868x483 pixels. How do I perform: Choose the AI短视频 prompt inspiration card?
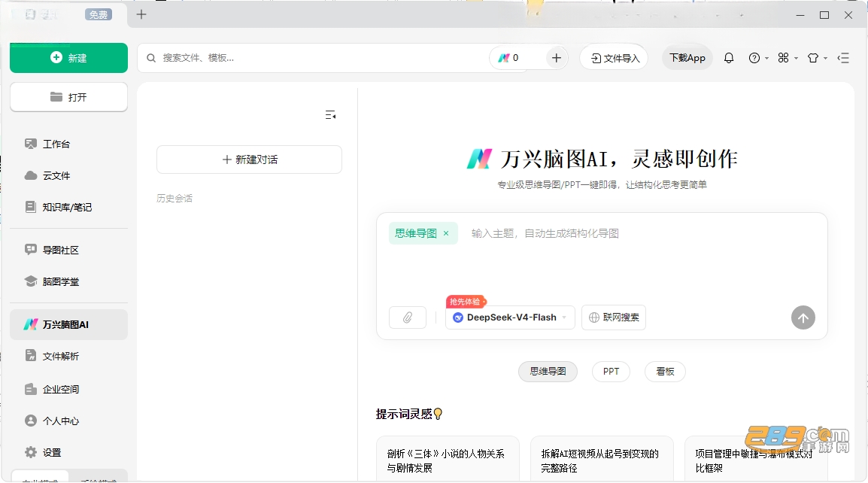[x=602, y=459]
